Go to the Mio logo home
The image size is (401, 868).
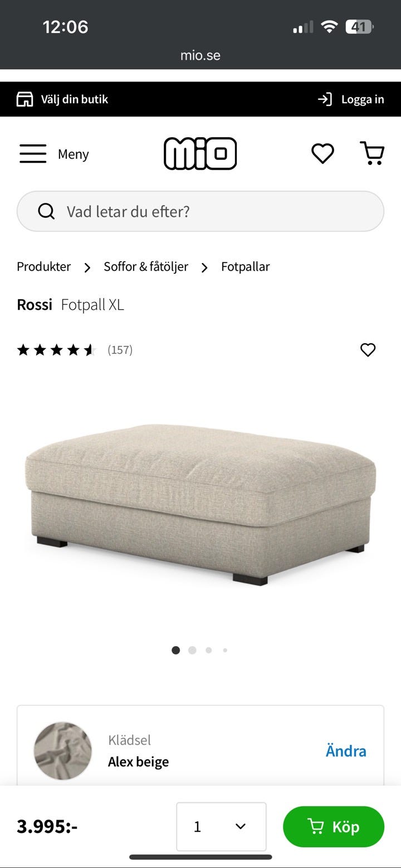[x=200, y=153]
